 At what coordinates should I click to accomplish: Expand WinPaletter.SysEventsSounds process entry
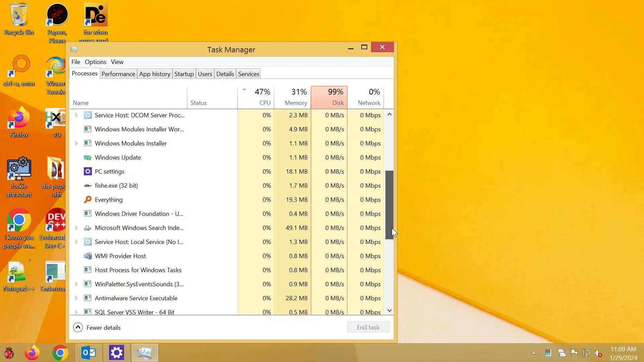click(x=76, y=284)
